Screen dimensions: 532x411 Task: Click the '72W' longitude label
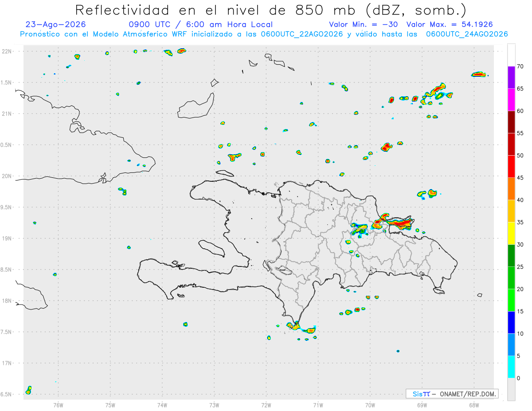tap(266, 405)
